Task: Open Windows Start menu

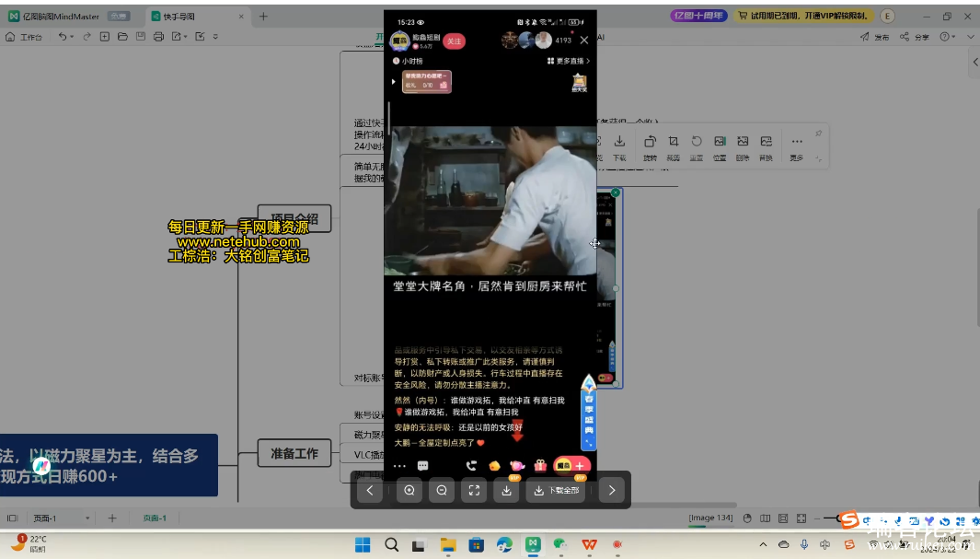Action: click(363, 544)
